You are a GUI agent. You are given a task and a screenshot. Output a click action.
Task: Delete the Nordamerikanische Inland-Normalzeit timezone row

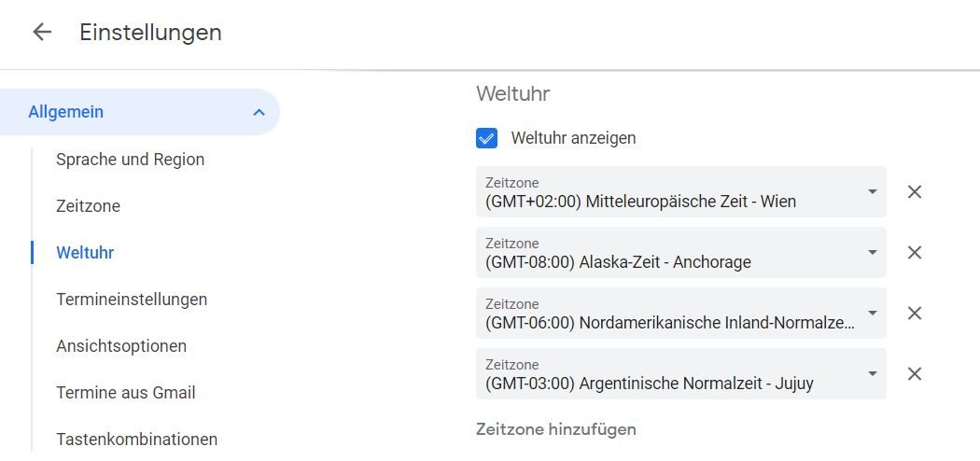click(915, 314)
